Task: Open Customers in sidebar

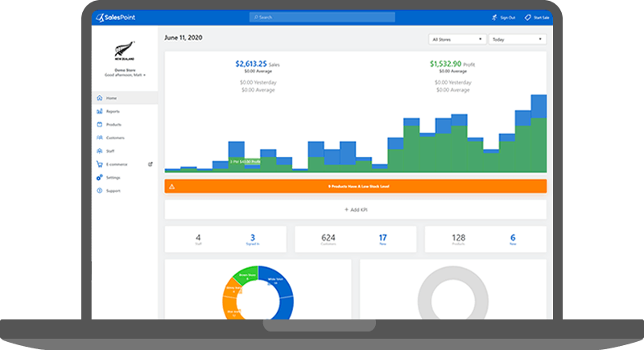Action: 125,138
